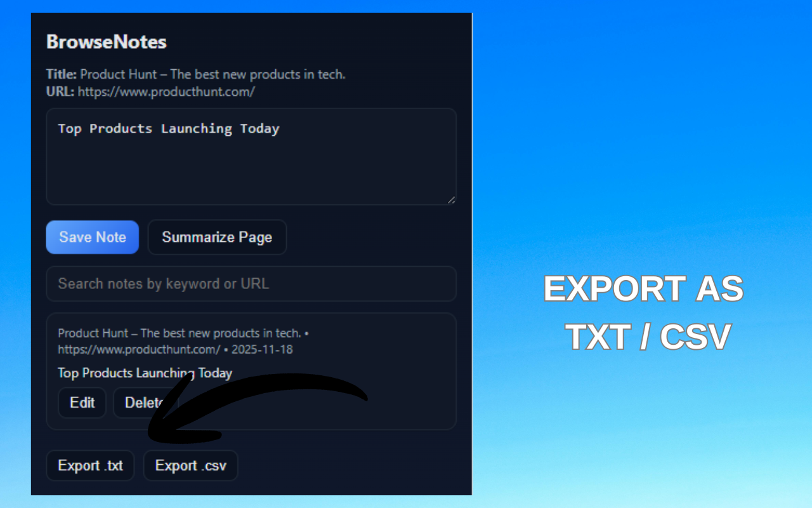Click the search notes input field
The height and width of the screenshot is (508, 812).
251,284
